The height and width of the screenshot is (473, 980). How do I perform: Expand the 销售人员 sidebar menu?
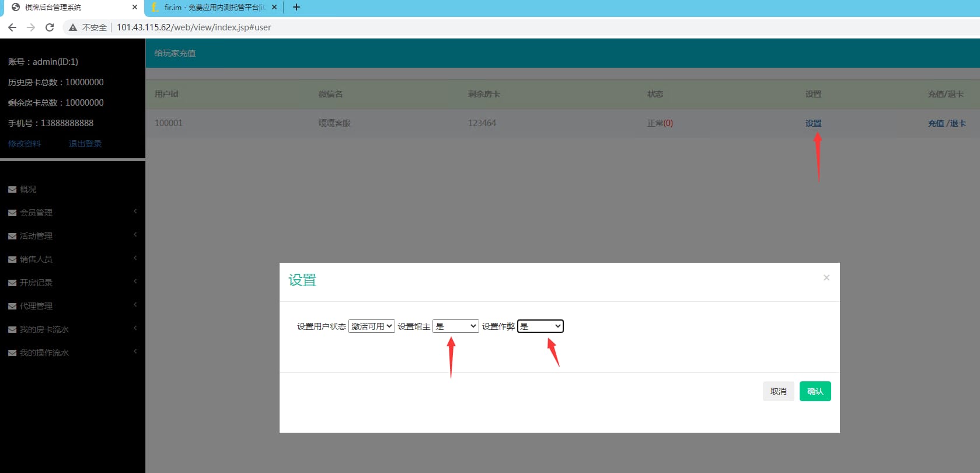coord(36,259)
